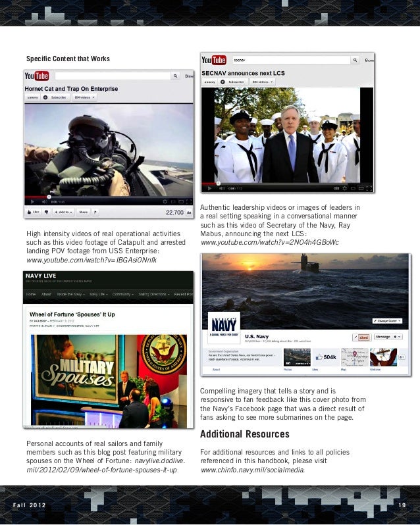Click the 504k Likes thumbs-up tile

pyautogui.click(x=326, y=357)
